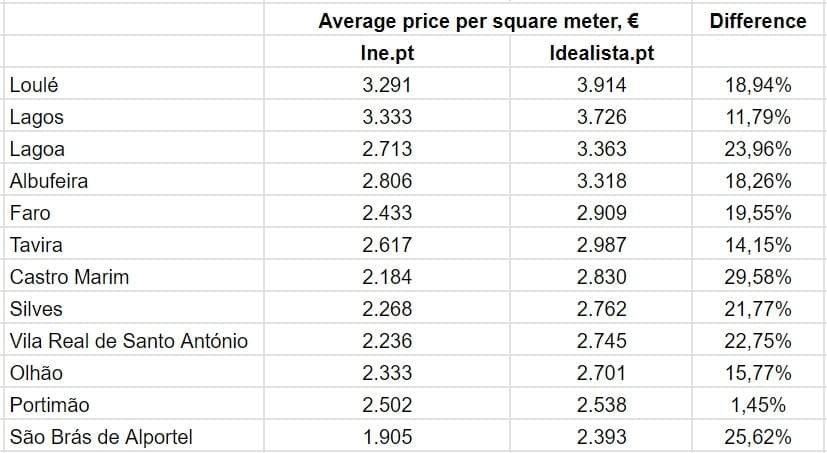
Task: Click the Tavira difference value 14,15%
Action: coord(757,245)
